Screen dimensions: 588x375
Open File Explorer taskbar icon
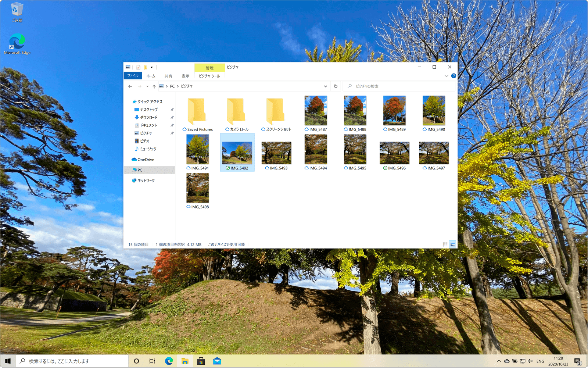point(185,361)
